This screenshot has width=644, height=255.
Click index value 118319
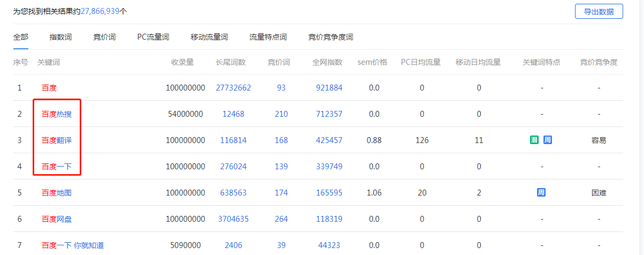coord(329,219)
